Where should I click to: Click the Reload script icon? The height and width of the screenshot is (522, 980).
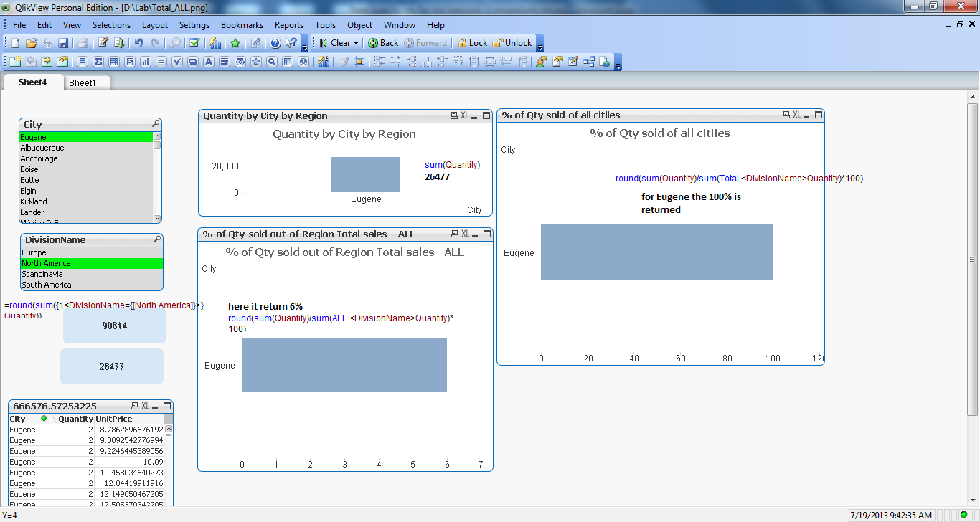point(119,43)
